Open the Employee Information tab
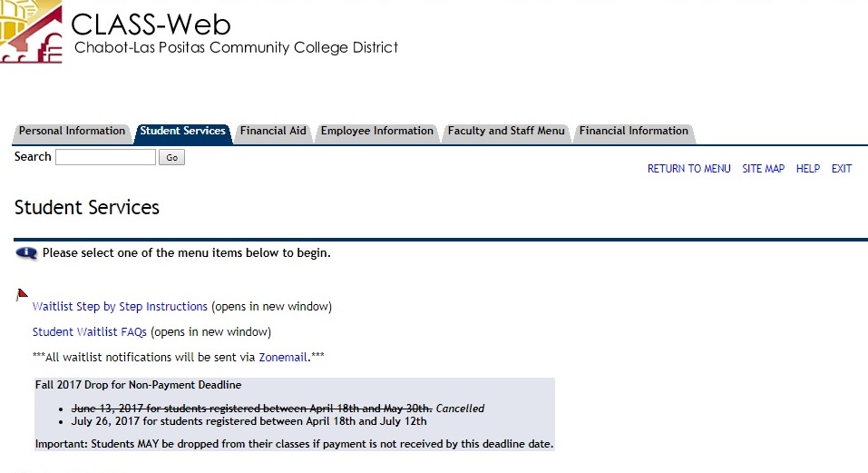Screen dimensions: 868x473 point(377,132)
